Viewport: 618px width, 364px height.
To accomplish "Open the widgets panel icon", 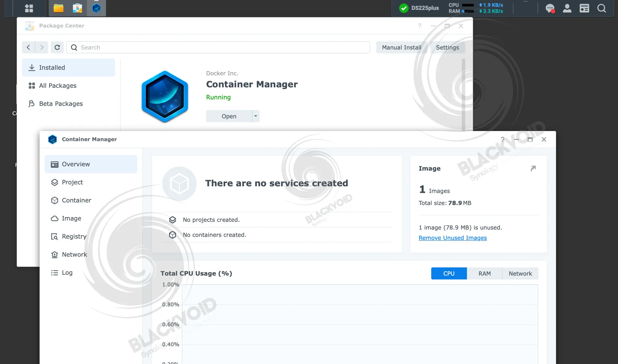I will (x=584, y=8).
